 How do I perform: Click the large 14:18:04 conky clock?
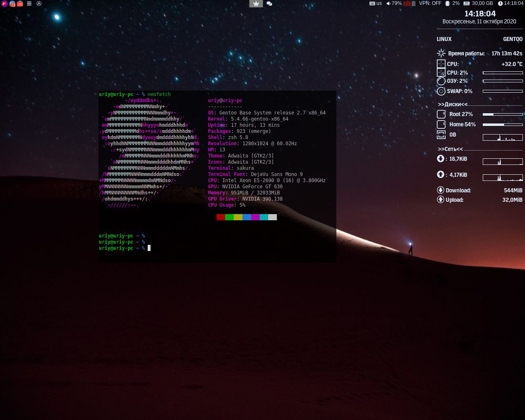point(480,14)
